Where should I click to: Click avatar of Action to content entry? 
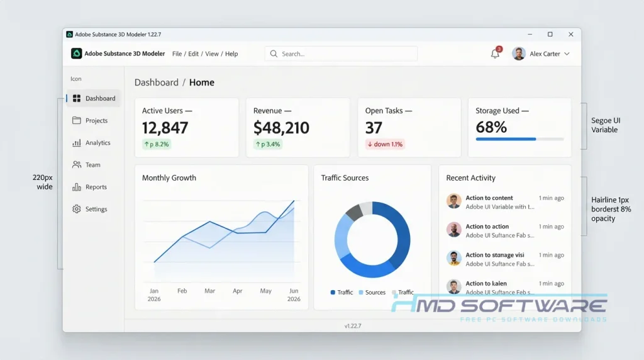tap(454, 201)
